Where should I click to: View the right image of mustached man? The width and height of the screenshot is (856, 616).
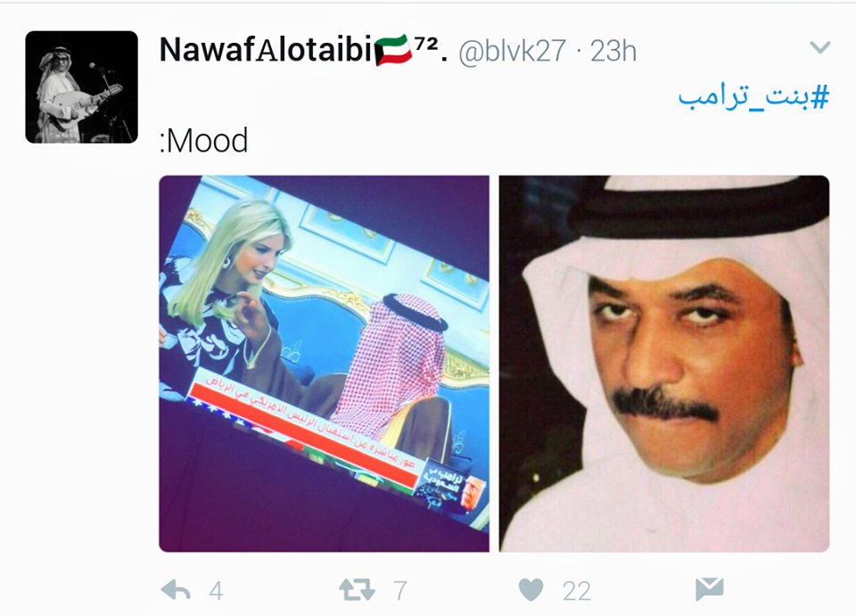click(x=663, y=364)
